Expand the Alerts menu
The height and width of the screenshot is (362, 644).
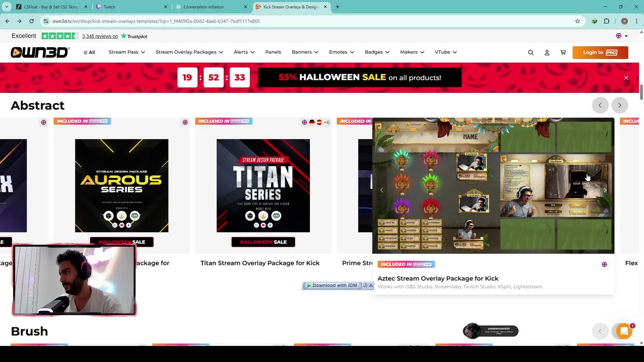click(x=244, y=52)
